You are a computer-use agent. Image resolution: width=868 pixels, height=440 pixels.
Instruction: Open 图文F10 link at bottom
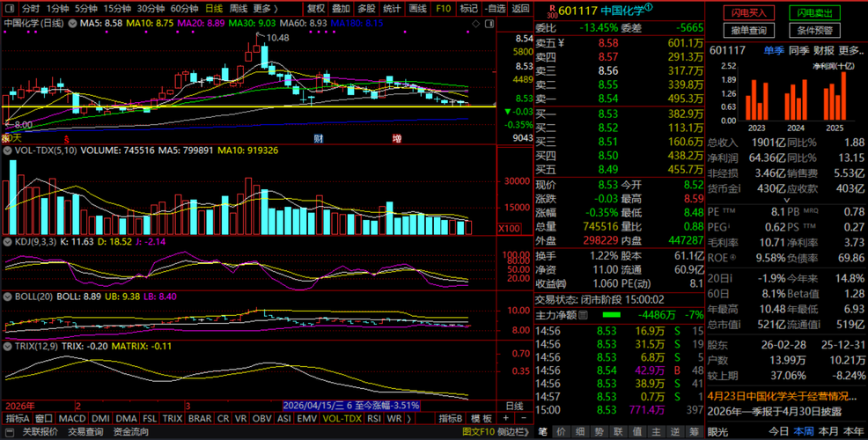click(x=478, y=432)
